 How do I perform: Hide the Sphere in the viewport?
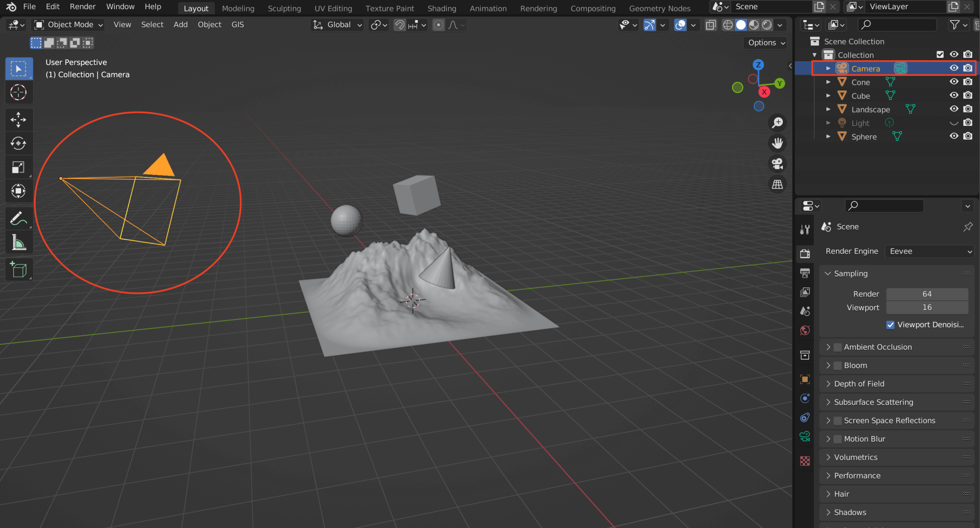click(953, 136)
